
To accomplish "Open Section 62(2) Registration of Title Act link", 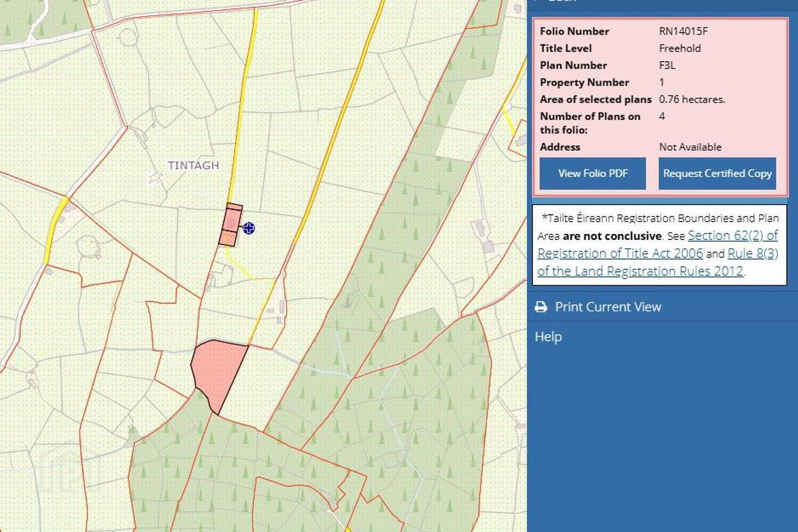I will coord(657,244).
